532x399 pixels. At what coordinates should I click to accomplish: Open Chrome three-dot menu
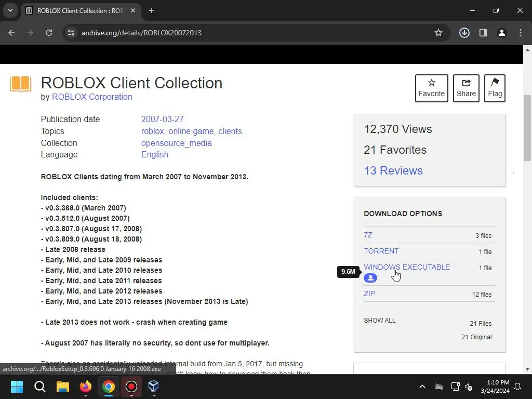tap(521, 33)
